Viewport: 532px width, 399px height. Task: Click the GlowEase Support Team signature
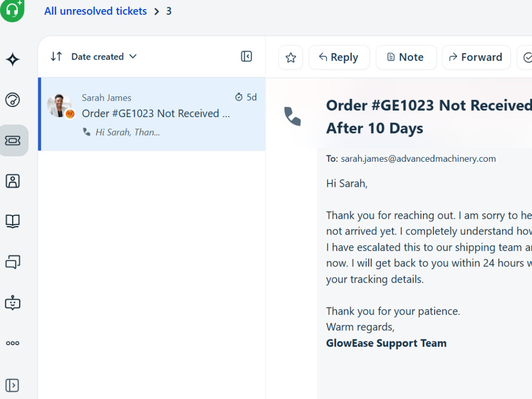(x=386, y=343)
